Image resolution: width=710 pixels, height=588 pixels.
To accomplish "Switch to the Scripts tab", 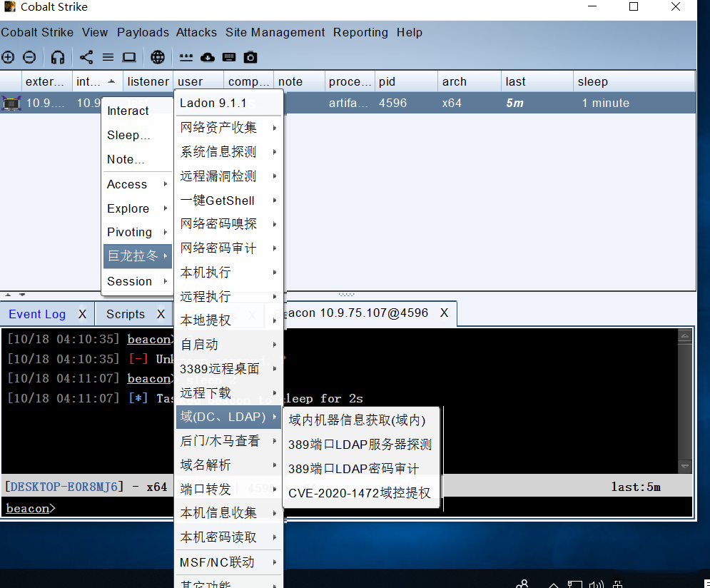I will point(126,314).
